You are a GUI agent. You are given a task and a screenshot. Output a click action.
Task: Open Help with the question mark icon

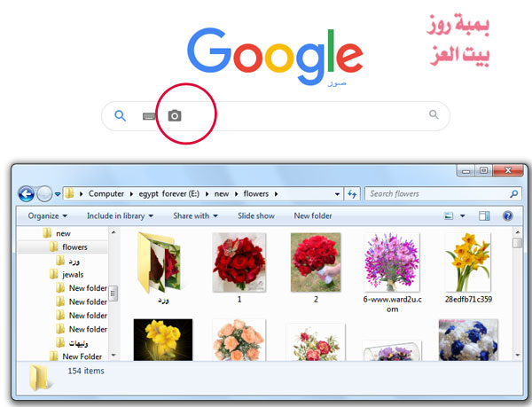(x=508, y=215)
